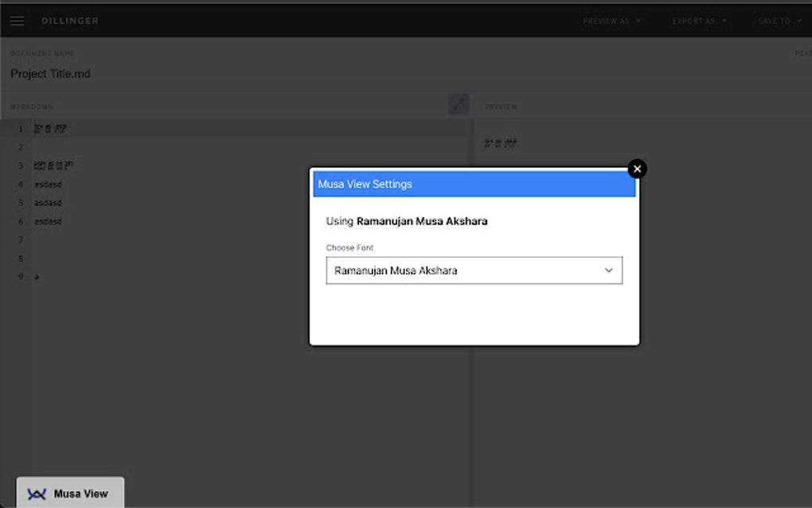Select the MARKDOWN pane header
Viewport: 812px width, 508px height.
pos(32,106)
